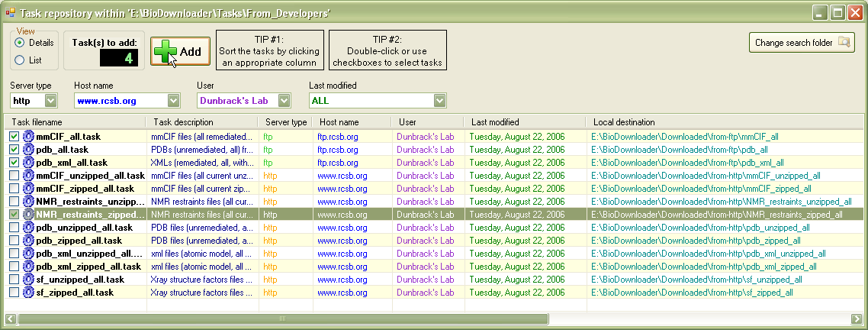
Task: Click destination path ending from-ftp\pdb_all
Action: tap(680, 150)
